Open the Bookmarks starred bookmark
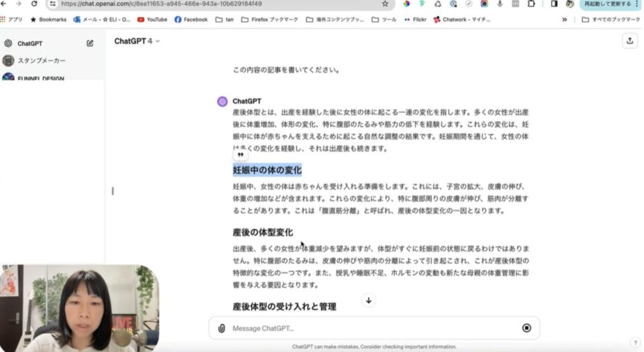The width and height of the screenshot is (644, 352). [x=48, y=19]
